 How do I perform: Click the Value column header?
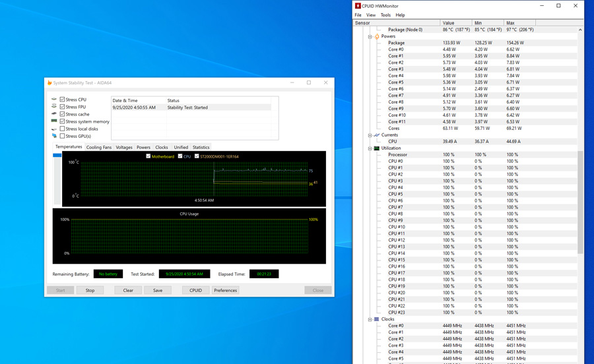(456, 22)
